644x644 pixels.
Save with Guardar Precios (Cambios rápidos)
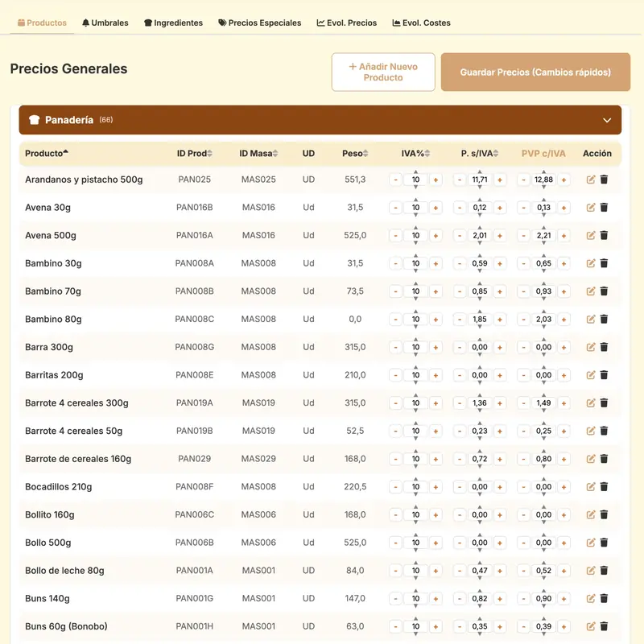tap(535, 72)
